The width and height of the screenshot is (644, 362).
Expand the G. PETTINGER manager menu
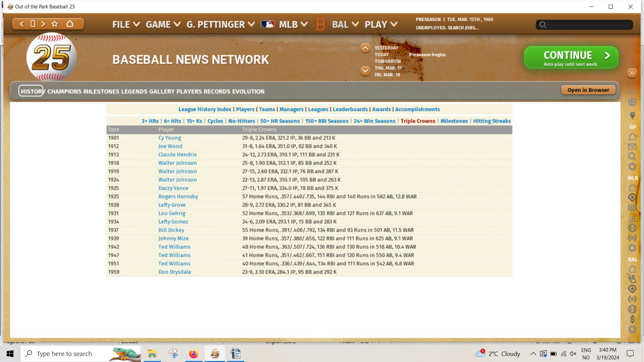click(x=220, y=24)
